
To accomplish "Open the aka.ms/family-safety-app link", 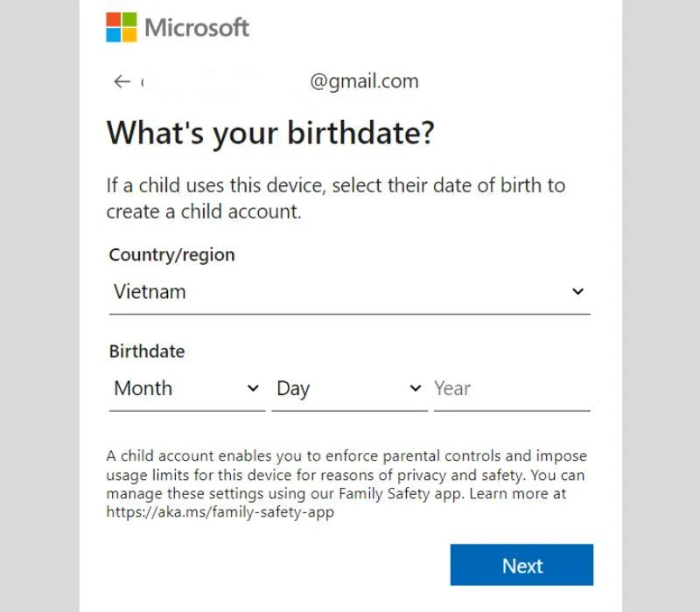I will tap(220, 512).
